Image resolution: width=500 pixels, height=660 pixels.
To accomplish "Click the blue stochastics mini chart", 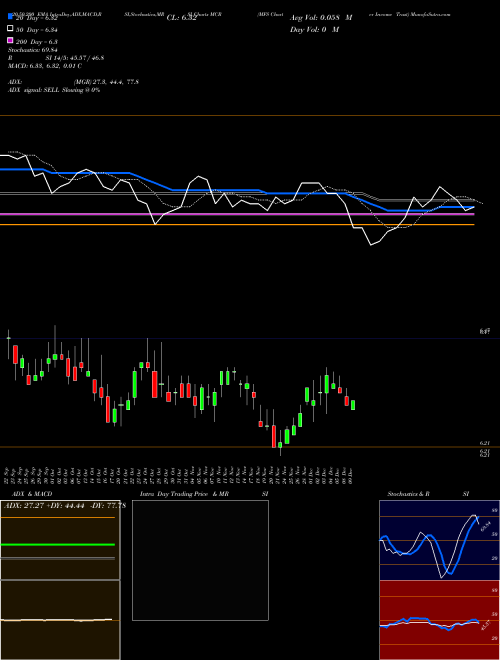I will click(x=439, y=540).
